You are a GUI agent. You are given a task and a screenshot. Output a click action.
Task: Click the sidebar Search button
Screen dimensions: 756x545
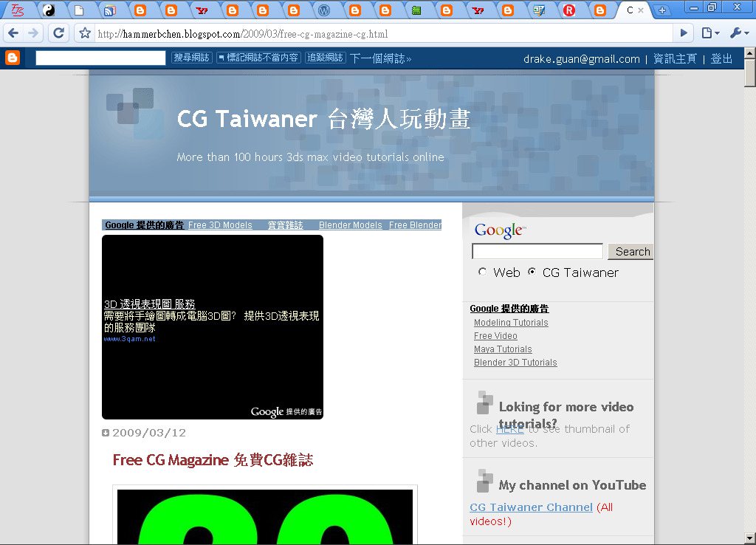pos(632,252)
